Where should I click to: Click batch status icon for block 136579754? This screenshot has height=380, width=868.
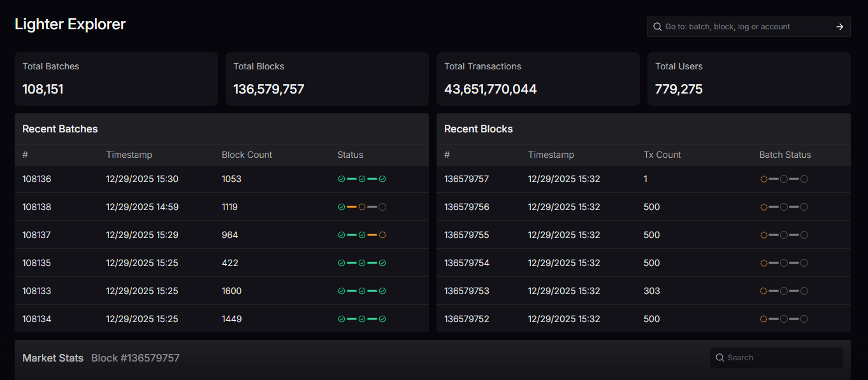784,263
